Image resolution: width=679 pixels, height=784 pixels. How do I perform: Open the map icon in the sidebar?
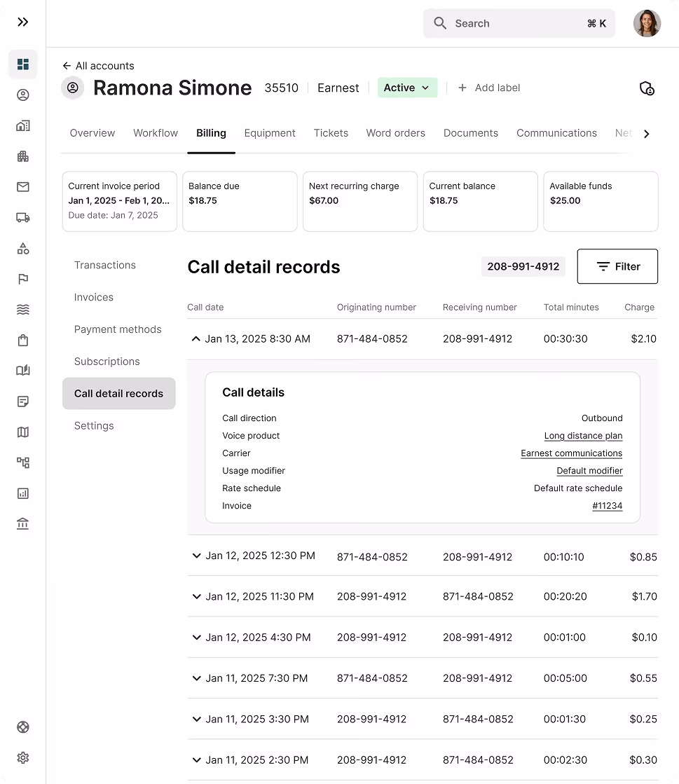(23, 432)
